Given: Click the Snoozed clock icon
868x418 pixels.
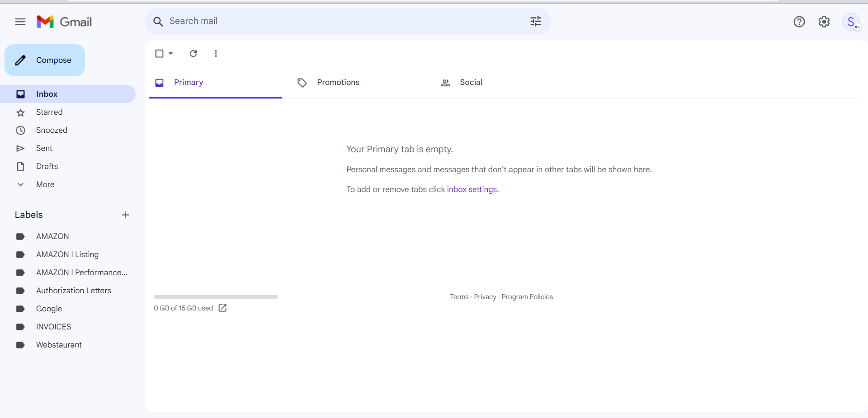Looking at the screenshot, I should pyautogui.click(x=20, y=131).
